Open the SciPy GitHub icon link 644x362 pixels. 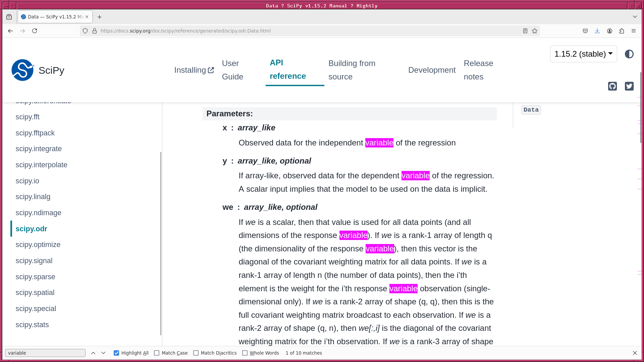coord(612,86)
